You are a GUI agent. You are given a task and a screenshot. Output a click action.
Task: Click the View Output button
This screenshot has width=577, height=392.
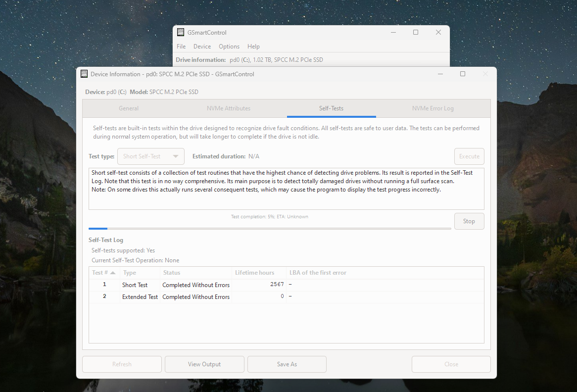204,364
